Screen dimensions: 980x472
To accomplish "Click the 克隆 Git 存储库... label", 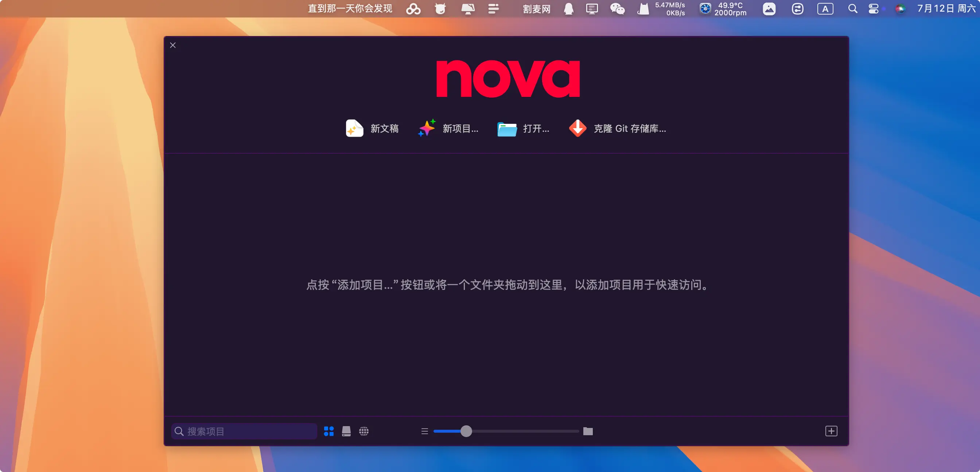I will point(630,129).
